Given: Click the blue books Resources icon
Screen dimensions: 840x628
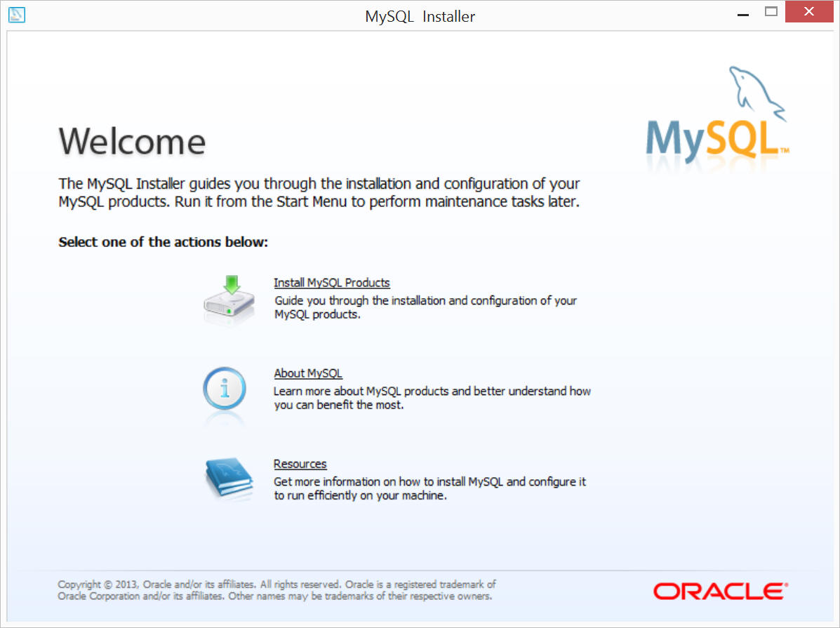Looking at the screenshot, I should [229, 478].
